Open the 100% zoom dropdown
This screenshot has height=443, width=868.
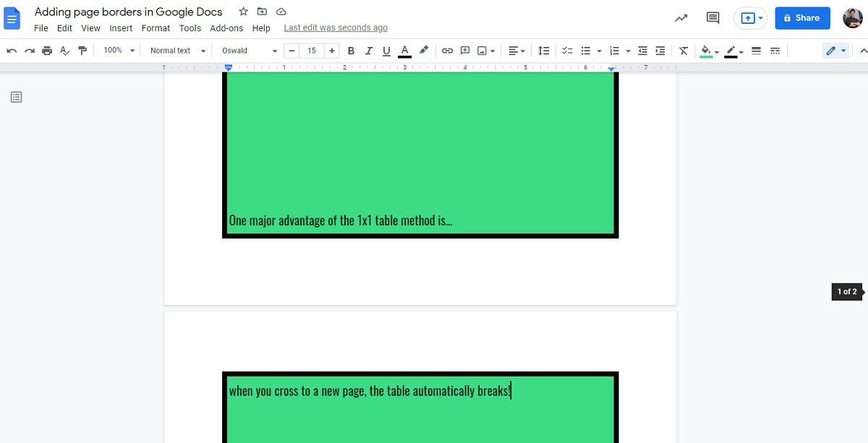coord(119,51)
